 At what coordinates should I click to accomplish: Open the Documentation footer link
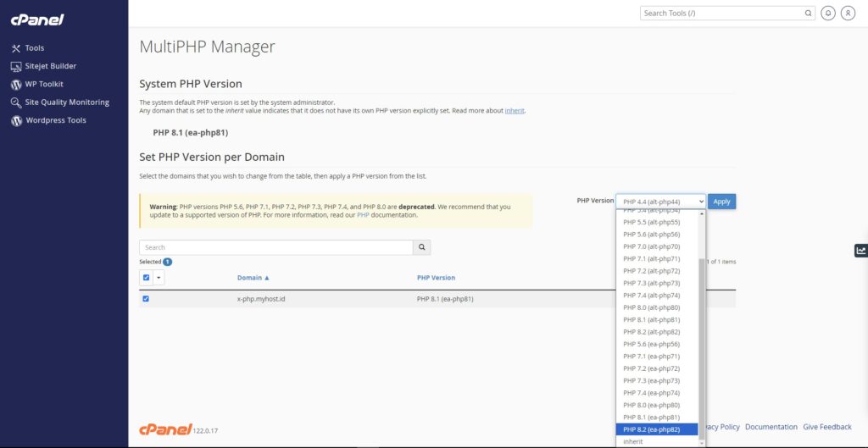(x=771, y=427)
